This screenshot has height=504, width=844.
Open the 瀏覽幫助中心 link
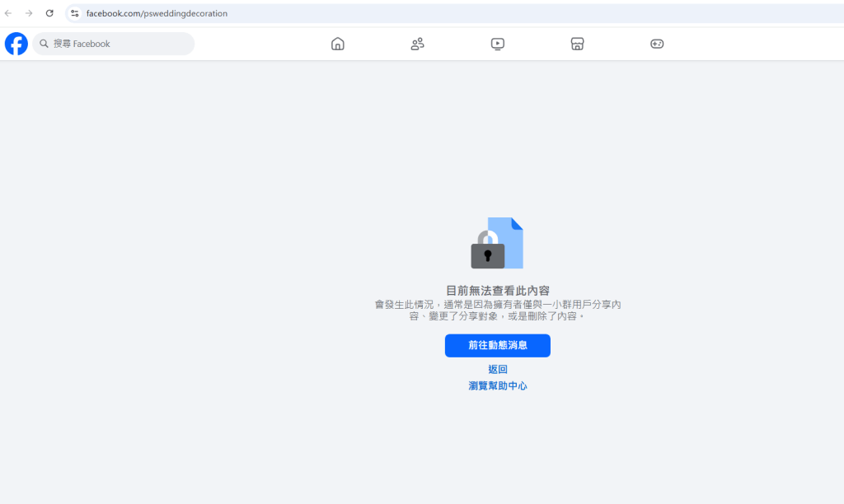point(497,385)
